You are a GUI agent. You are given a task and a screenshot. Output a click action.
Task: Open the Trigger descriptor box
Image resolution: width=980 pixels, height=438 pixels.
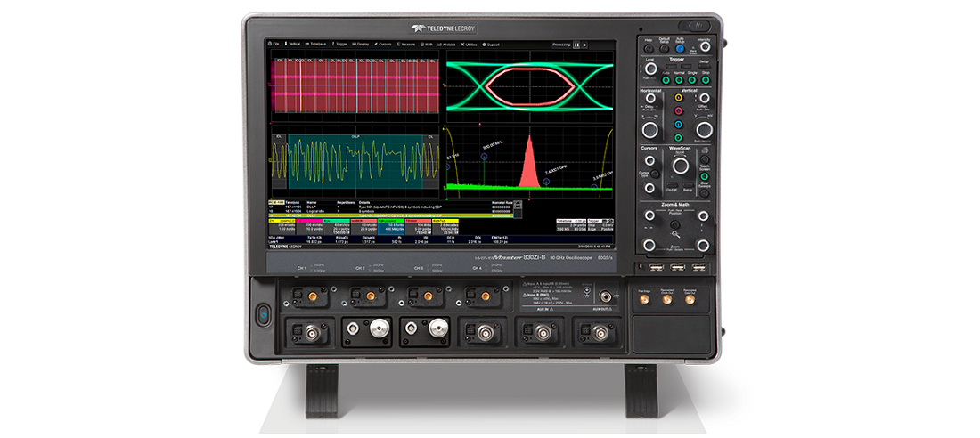coord(600,225)
